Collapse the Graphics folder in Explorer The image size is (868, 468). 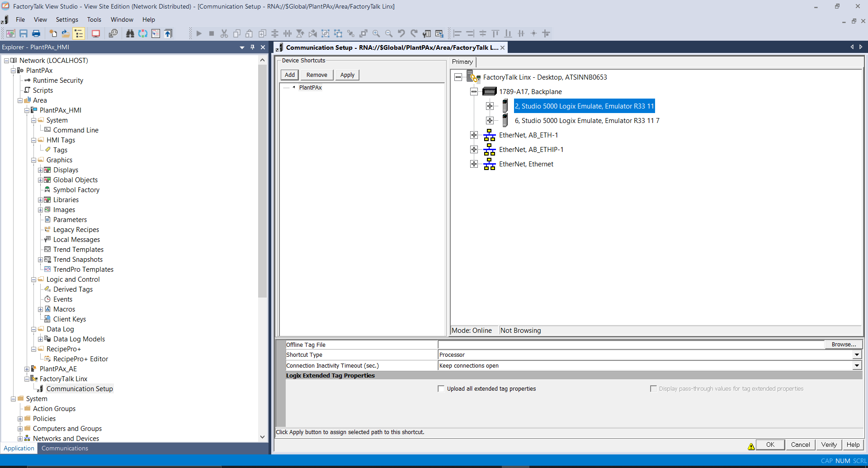[x=33, y=160]
